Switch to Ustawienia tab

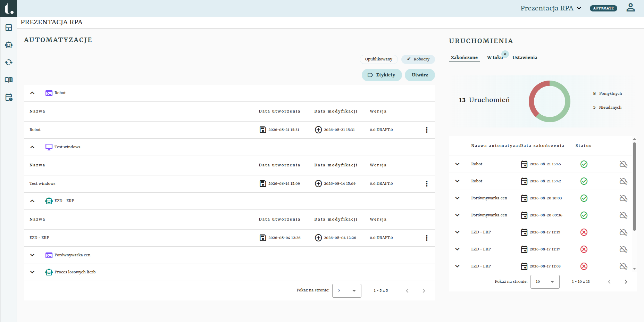(525, 58)
